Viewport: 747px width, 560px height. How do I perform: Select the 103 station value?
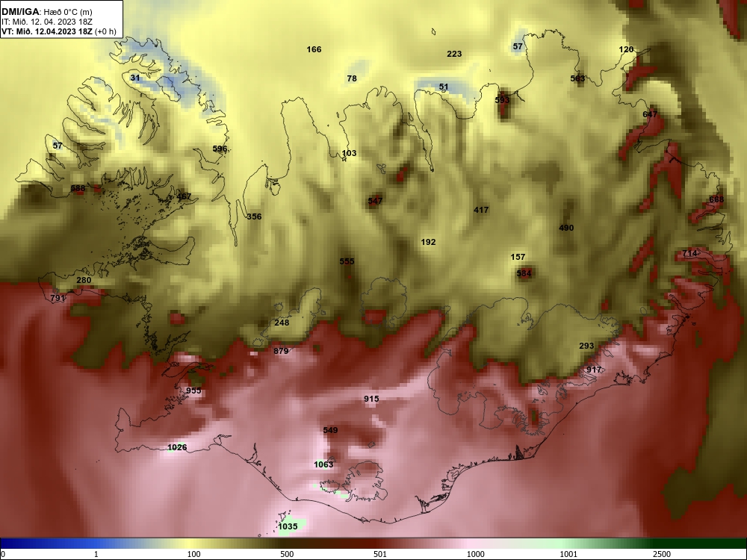tap(349, 153)
